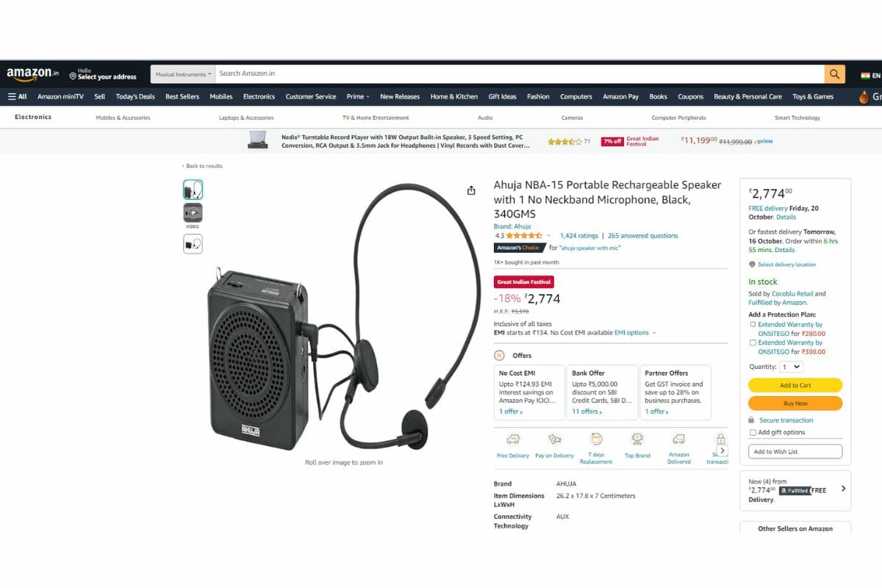882x588 pixels.
Task: Click the Search Amazon.in input field
Action: pyautogui.click(x=520, y=73)
